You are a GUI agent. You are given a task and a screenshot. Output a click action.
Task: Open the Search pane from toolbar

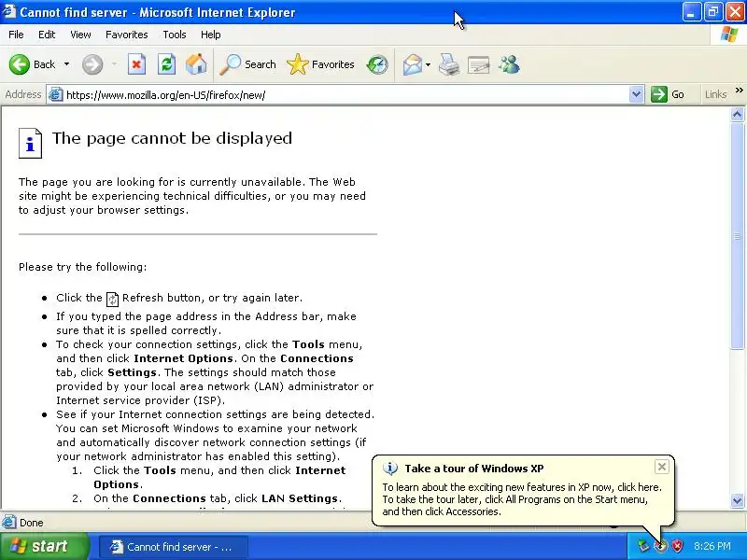[247, 64]
